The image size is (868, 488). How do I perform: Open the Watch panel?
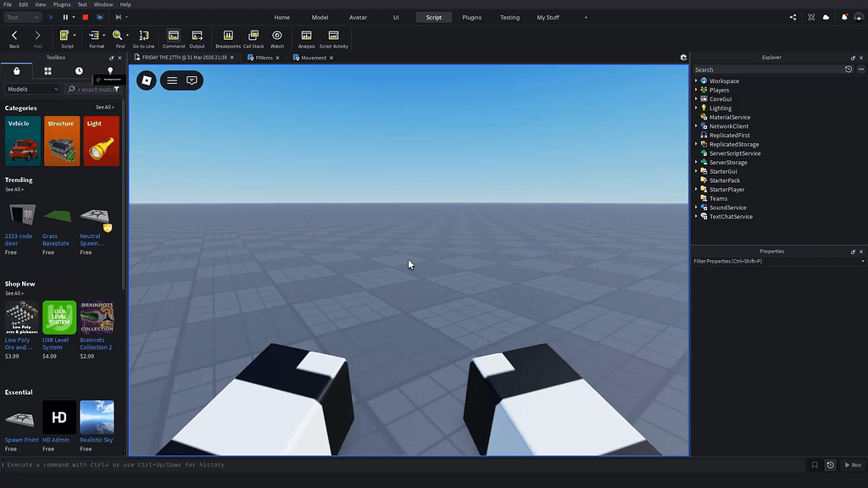click(x=277, y=39)
